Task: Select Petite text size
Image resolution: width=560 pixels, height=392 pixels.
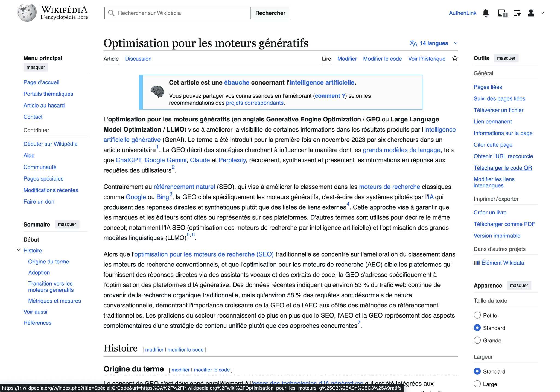Action: pyautogui.click(x=477, y=315)
